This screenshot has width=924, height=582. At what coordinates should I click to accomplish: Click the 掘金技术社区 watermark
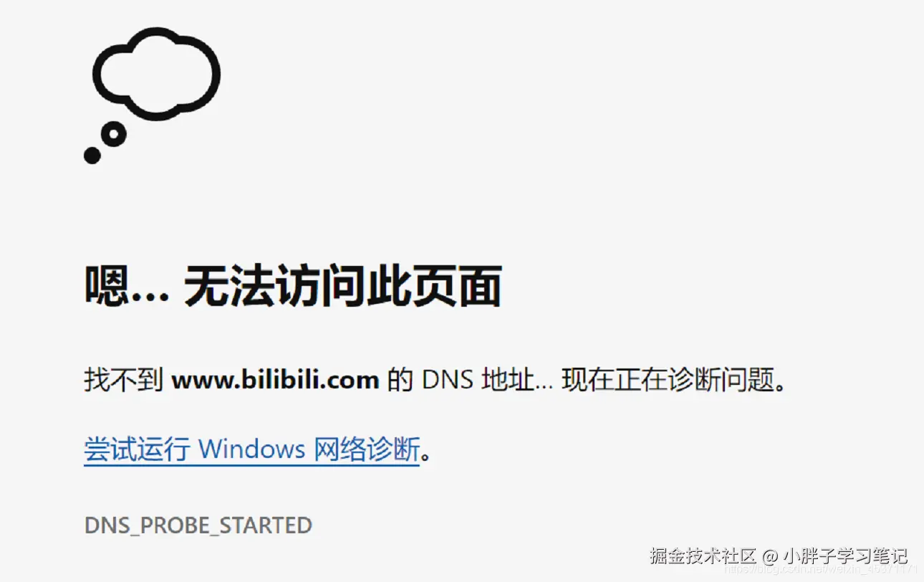[x=703, y=555]
